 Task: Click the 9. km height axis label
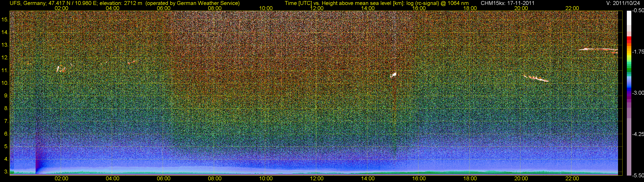pyautogui.click(x=6, y=96)
